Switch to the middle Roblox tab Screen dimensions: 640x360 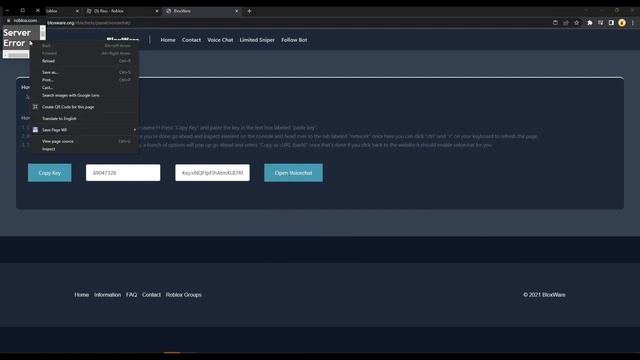tap(121, 11)
